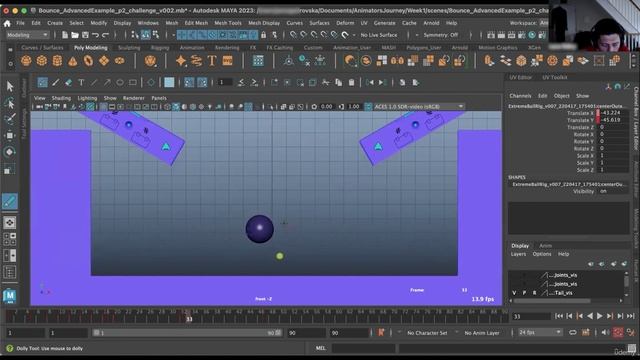Viewport: 640px width, 360px height.
Task: Open the Shading viewport menu
Action: (x=61, y=98)
